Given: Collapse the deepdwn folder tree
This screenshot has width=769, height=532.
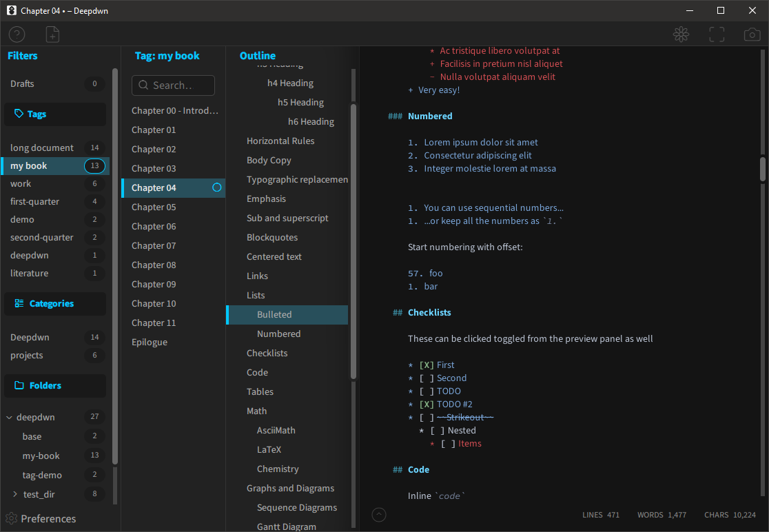Looking at the screenshot, I should 9,416.
